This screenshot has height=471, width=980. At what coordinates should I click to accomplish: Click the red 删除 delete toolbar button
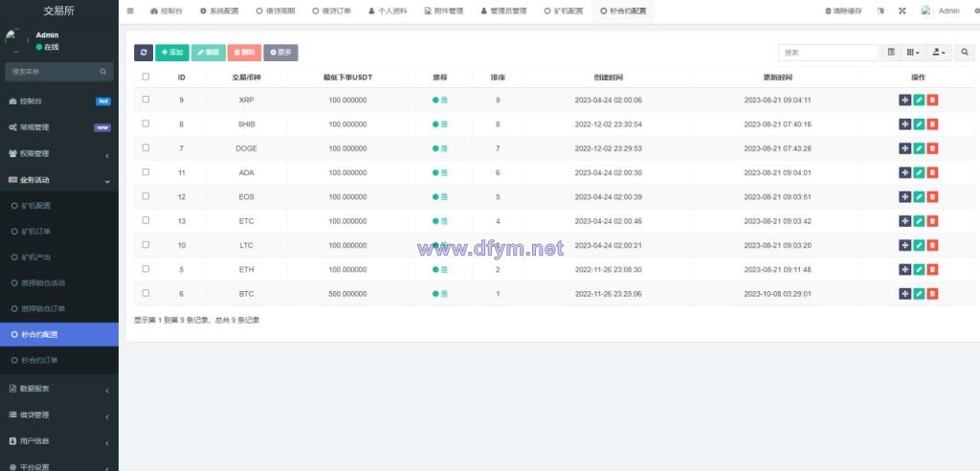coord(244,53)
